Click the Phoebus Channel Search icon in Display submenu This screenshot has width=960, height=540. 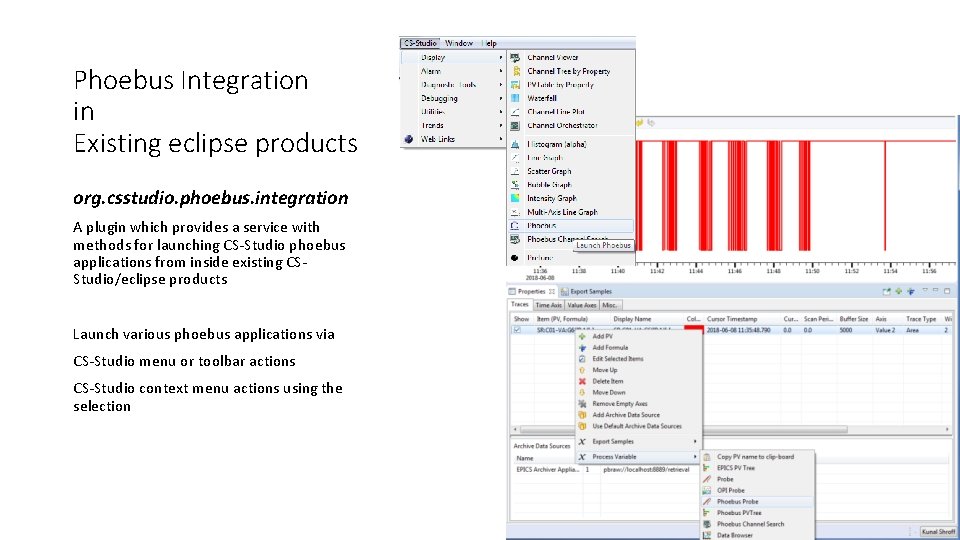515,239
